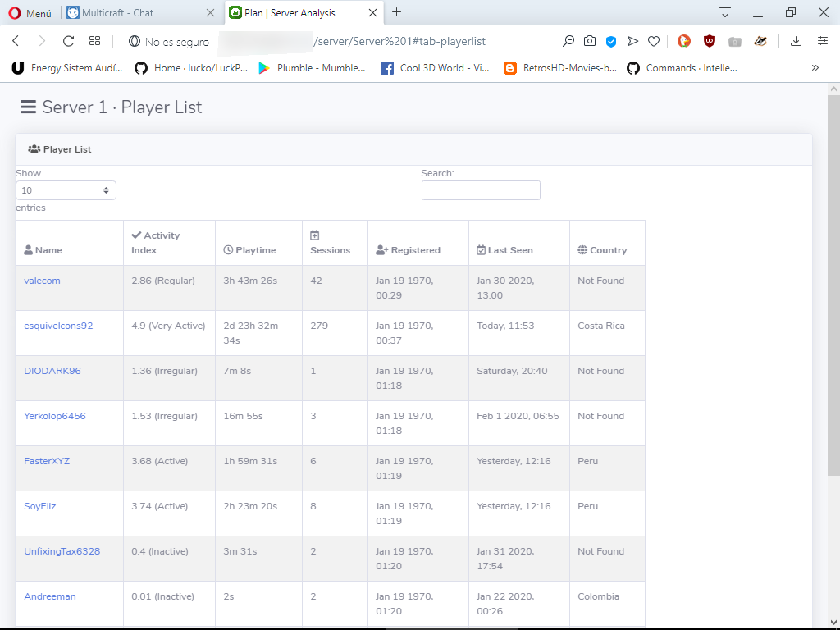Open Home · lucko/LuckP... bookmark
The height and width of the screenshot is (630, 840).
click(191, 68)
